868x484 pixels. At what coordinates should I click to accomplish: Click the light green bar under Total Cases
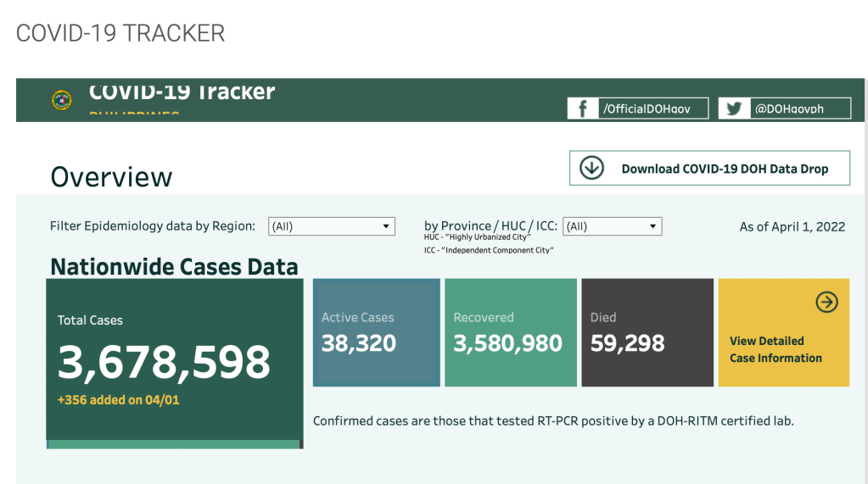point(174,444)
